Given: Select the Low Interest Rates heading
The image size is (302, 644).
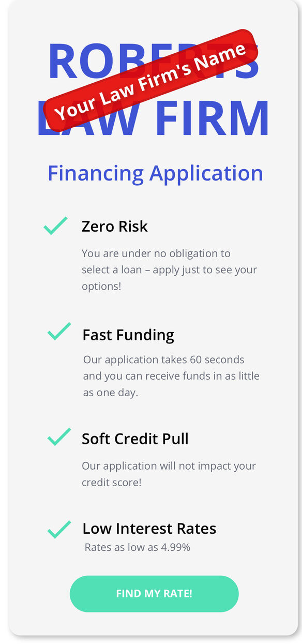Looking at the screenshot, I should tap(150, 529).
